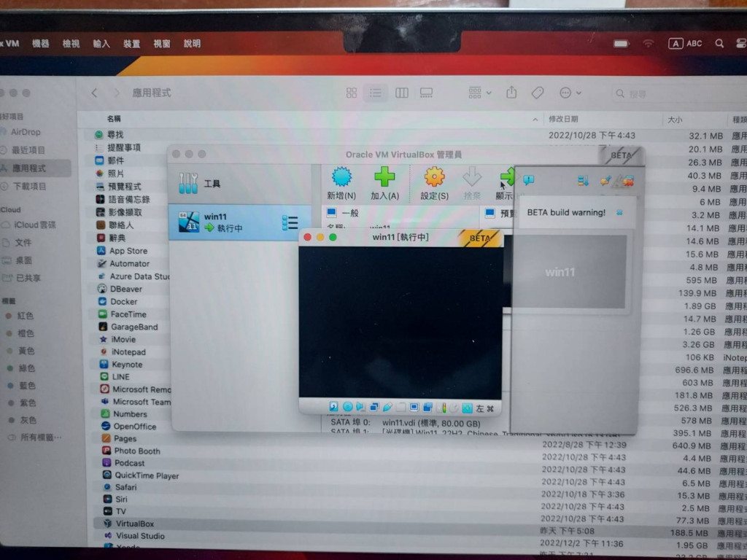The height and width of the screenshot is (560, 747).
Task: Click the broom clear-notifications icon
Action: point(605,181)
